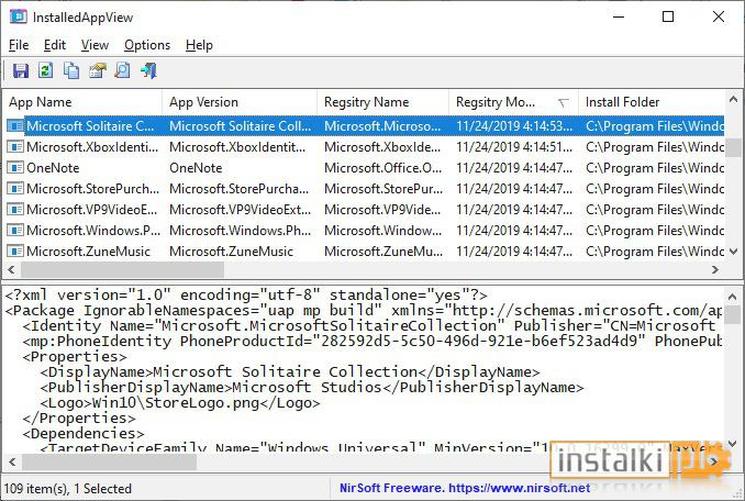Open the File menu
This screenshot has width=745, height=501.
point(19,45)
